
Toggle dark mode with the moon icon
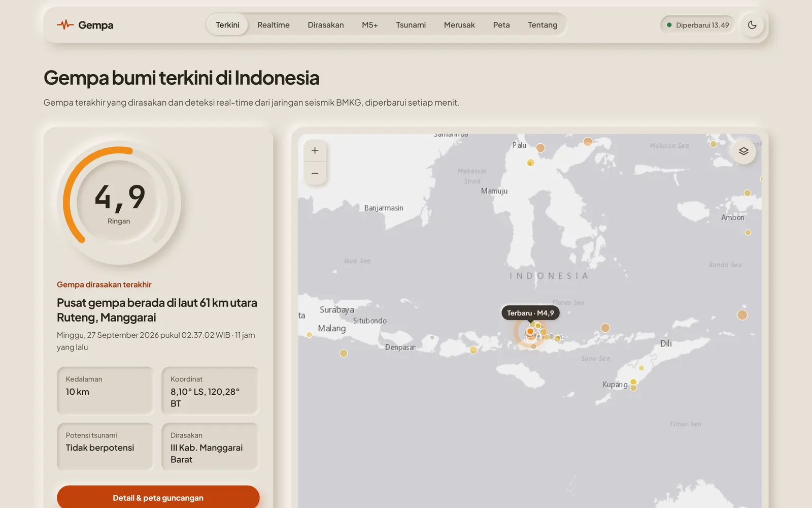pyautogui.click(x=752, y=25)
